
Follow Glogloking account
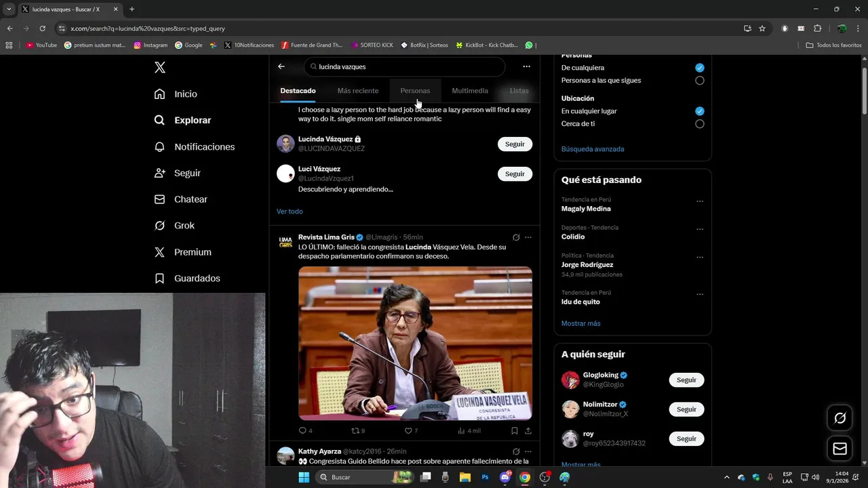tap(686, 380)
